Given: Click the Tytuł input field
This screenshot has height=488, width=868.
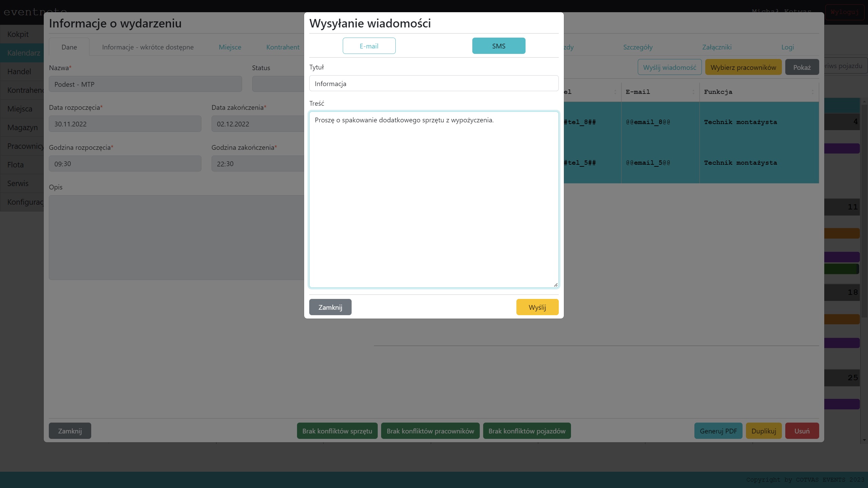Looking at the screenshot, I should 433,83.
